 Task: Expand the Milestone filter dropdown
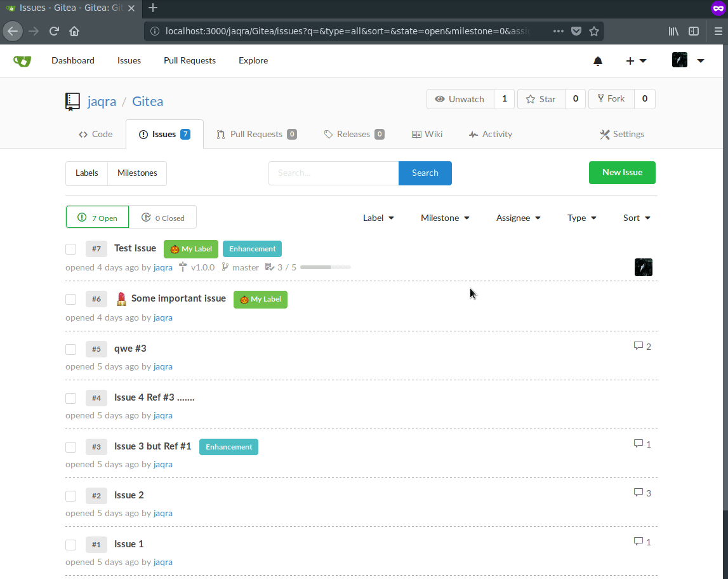(x=445, y=218)
